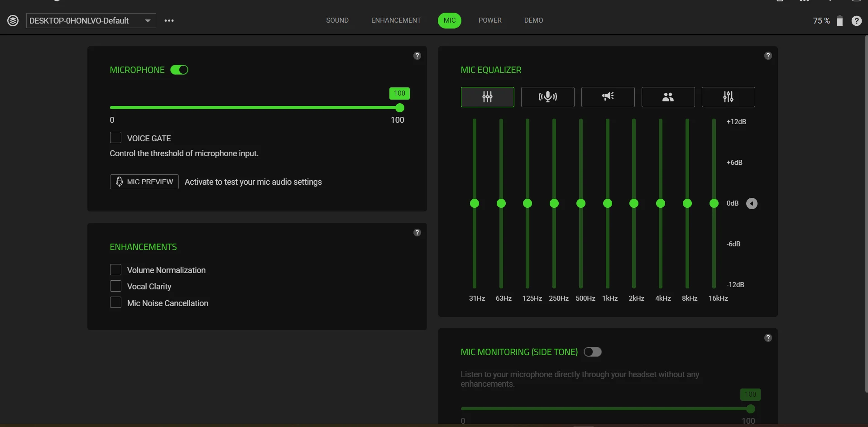Screen dimensions: 868x427
Task: Switch to the Enhancement tab
Action: pos(396,20)
